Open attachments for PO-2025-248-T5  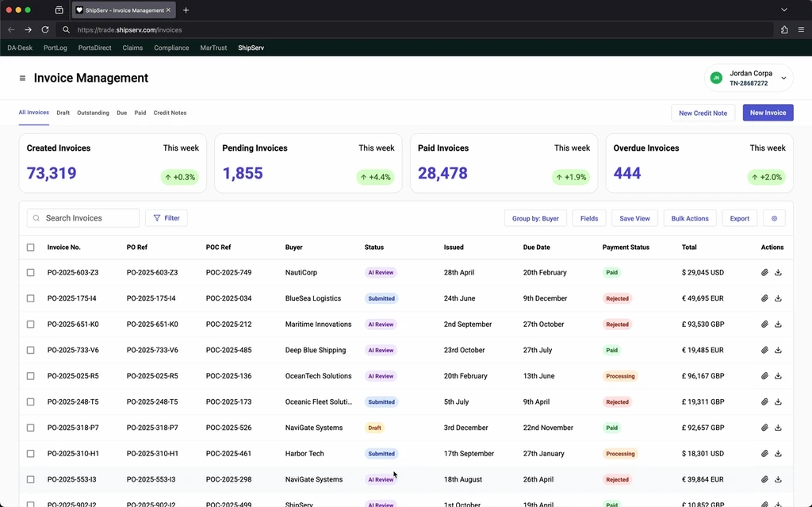[764, 401]
